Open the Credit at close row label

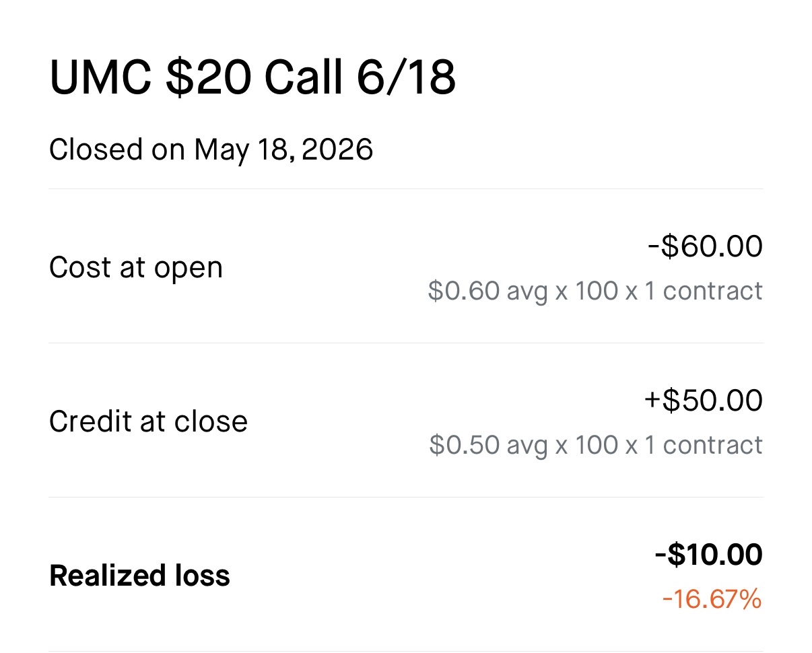149,421
